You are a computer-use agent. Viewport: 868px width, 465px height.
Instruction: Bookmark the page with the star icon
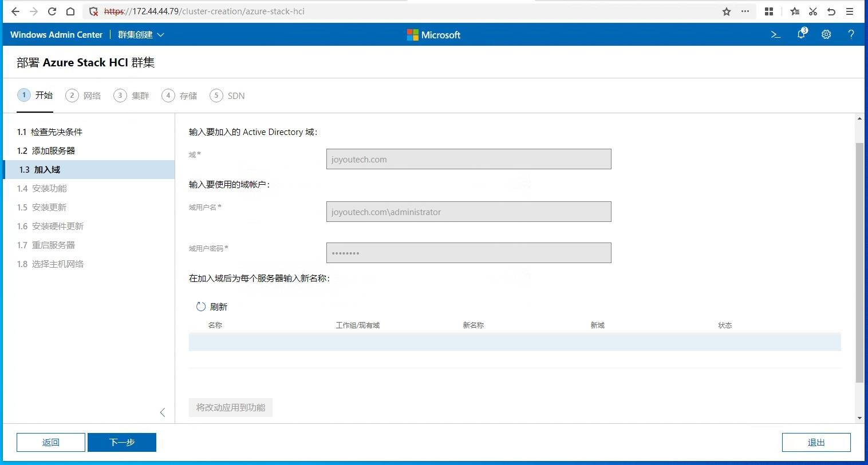(727, 11)
